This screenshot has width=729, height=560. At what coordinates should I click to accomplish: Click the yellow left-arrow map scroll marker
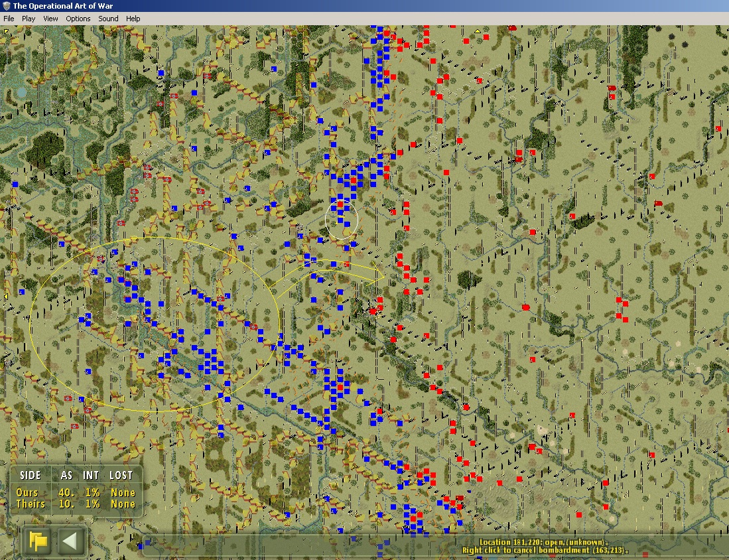(x=5, y=297)
